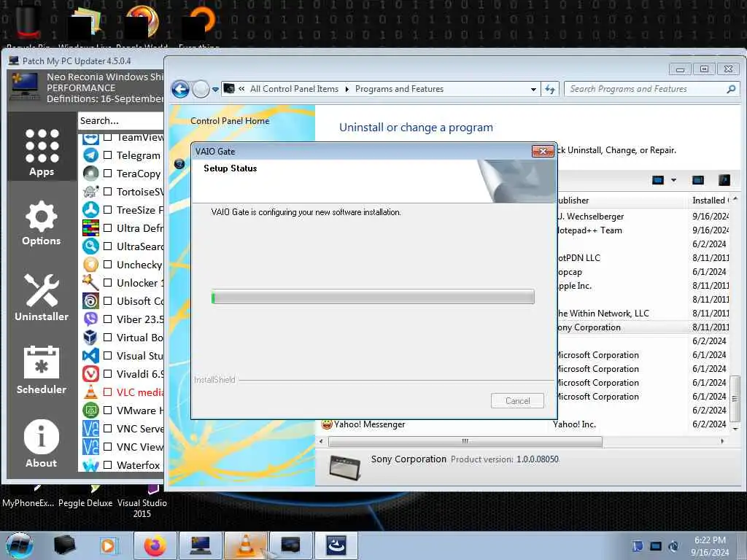The image size is (747, 560).
Task: Check the TreeSize checkbox
Action: [x=108, y=209]
